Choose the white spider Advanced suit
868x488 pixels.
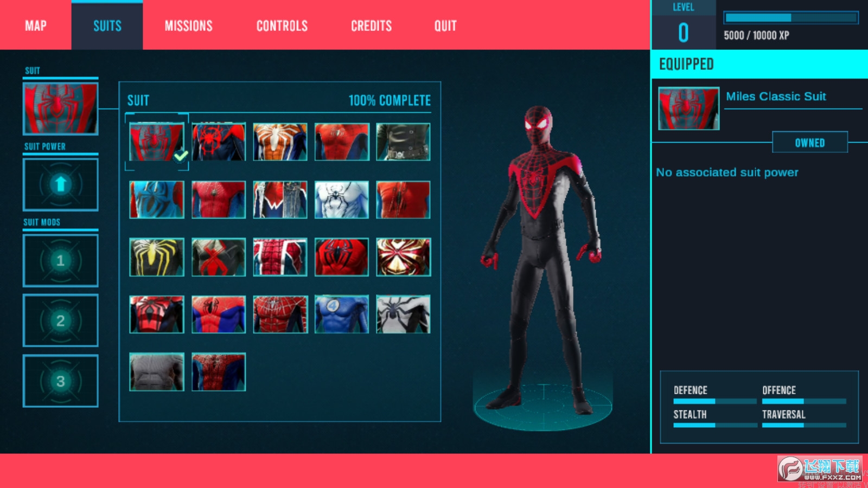click(x=280, y=142)
